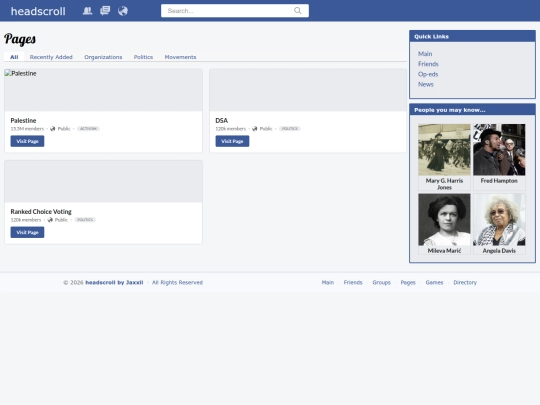Open Directory in footer
Viewport: 540px width, 405px height.
coord(465,282)
